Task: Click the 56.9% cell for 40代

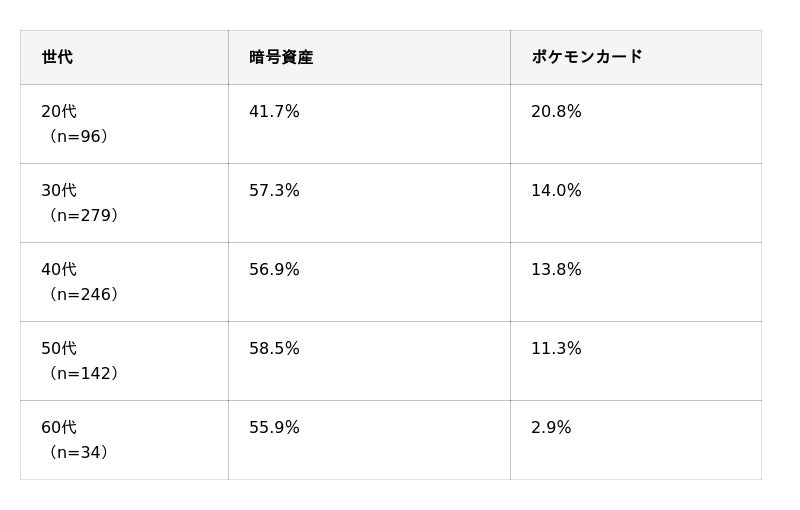Action: pyautogui.click(x=274, y=270)
